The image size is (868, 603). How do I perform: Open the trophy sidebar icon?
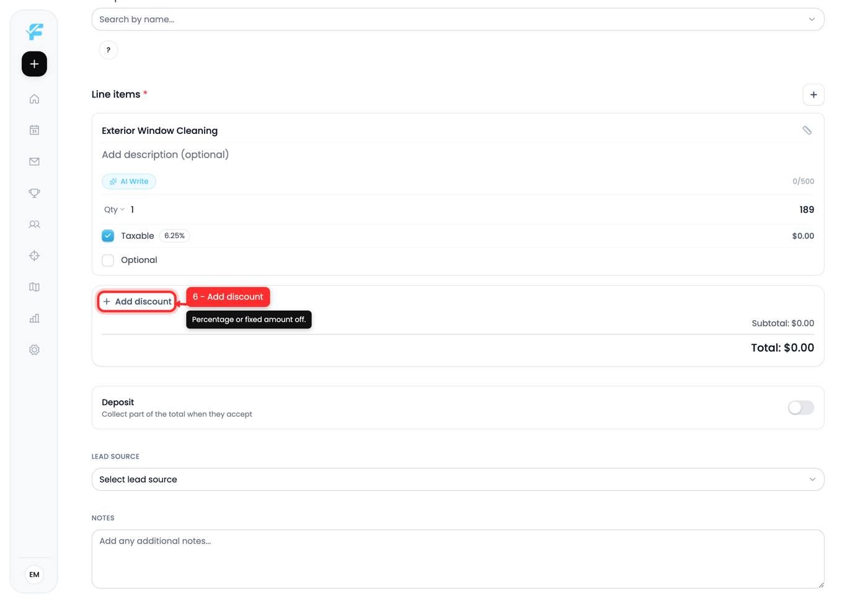click(34, 193)
